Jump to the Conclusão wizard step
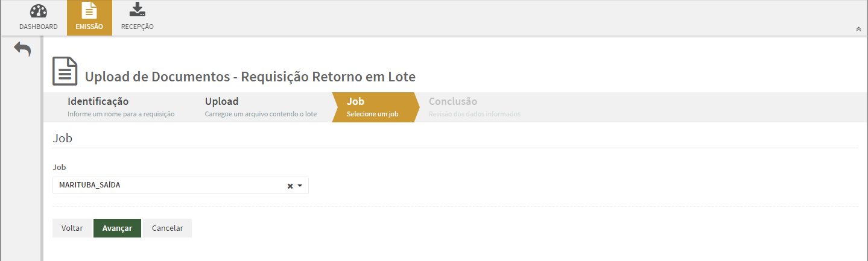 pos(474,107)
